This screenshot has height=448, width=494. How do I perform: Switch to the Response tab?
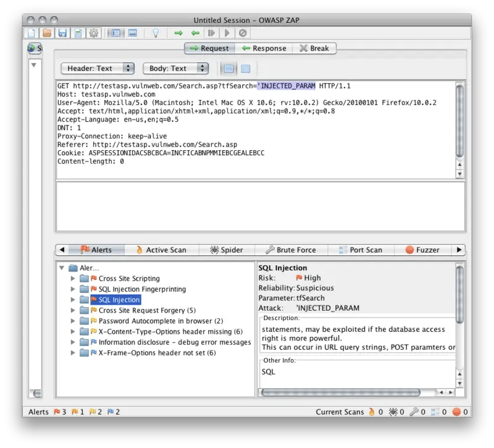point(264,48)
